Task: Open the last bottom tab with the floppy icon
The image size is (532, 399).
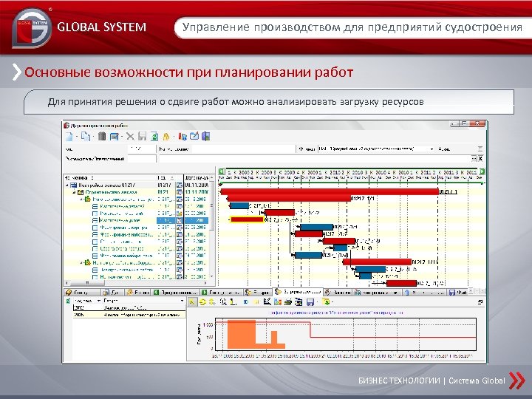Action: click(x=457, y=292)
